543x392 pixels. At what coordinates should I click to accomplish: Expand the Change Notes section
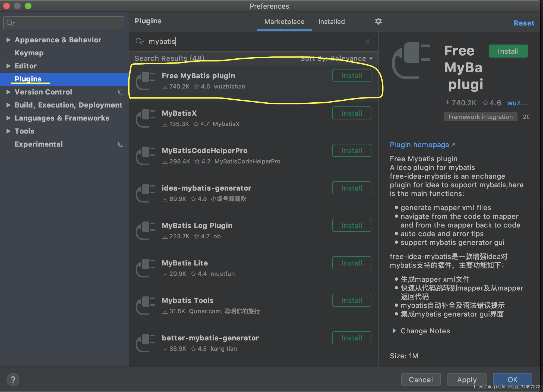click(394, 331)
